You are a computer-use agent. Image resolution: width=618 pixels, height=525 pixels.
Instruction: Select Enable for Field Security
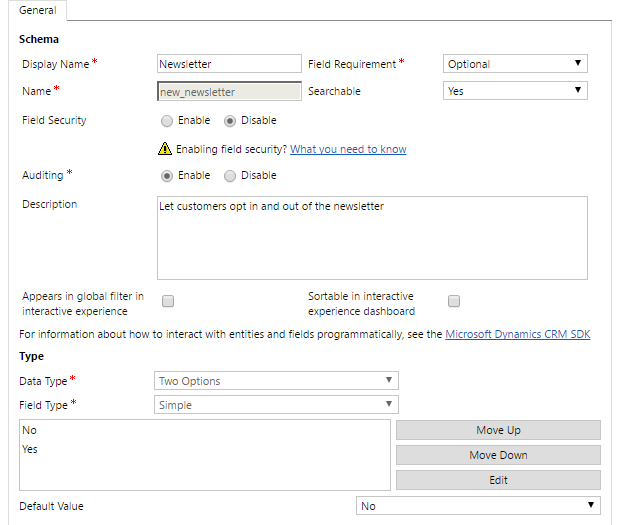click(x=167, y=121)
